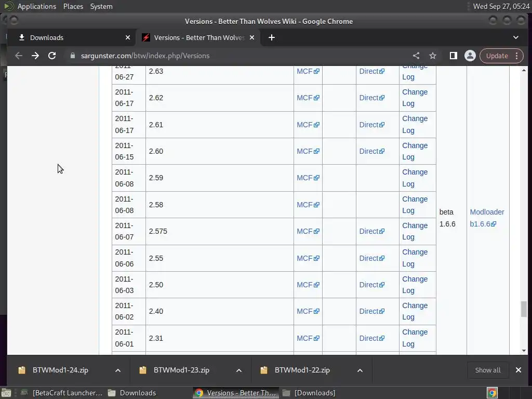
Task: Click the scrollbar down arrow
Action: (x=524, y=351)
